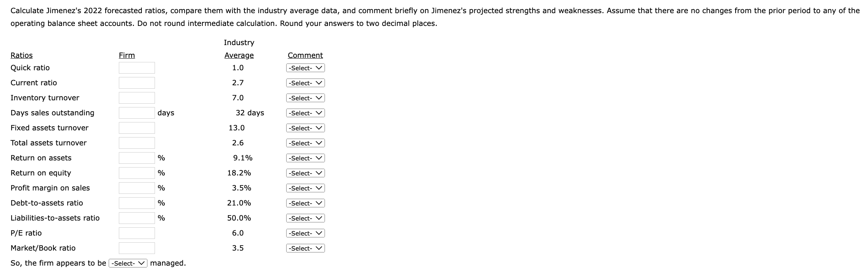
Task: Open the Inventory turnover comment dropdown
Action: [304, 98]
